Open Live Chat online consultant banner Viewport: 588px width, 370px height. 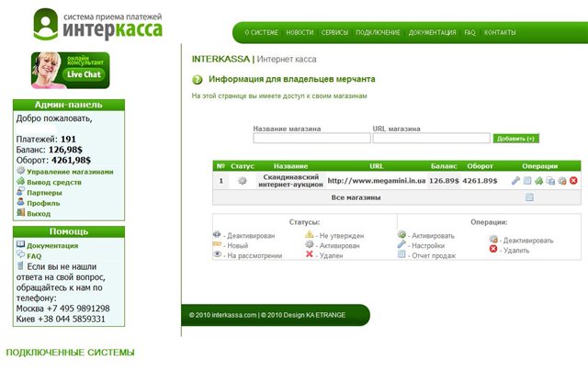pos(71,71)
